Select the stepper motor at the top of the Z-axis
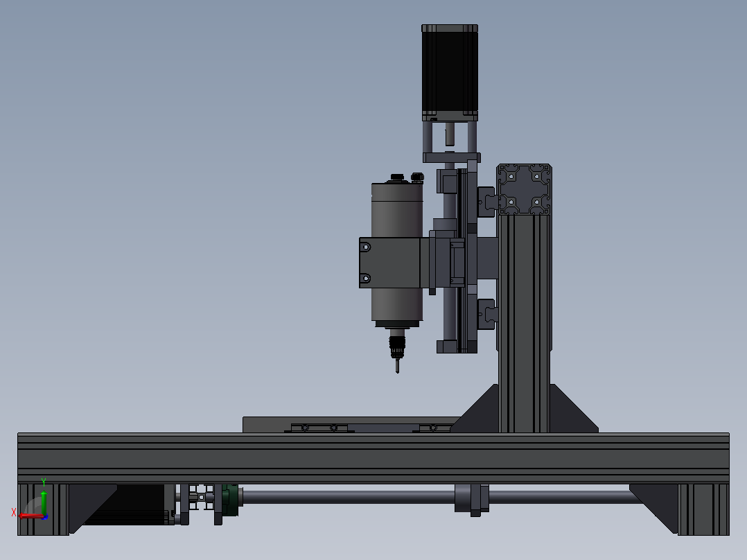This screenshot has height=560, width=747. tap(450, 73)
